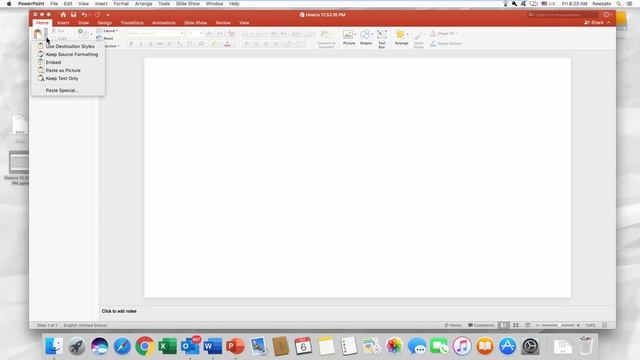
Task: Open Word from the Dock
Action: click(213, 346)
